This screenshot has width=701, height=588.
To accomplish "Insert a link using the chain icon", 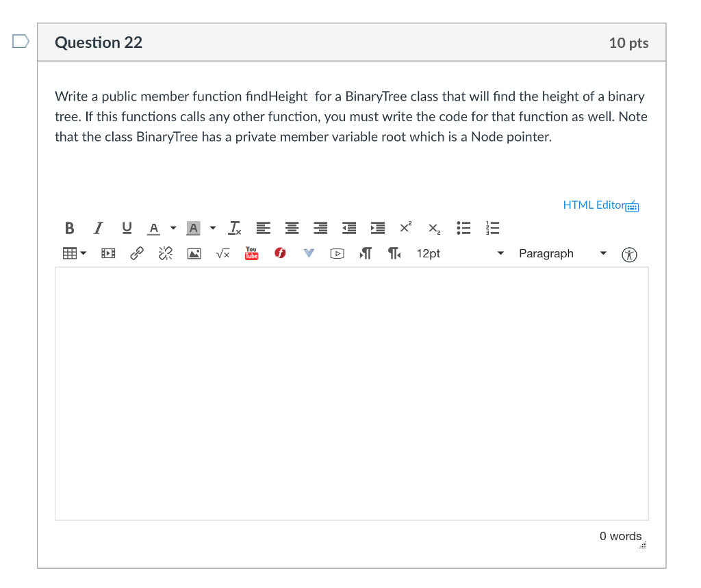I will 136,253.
